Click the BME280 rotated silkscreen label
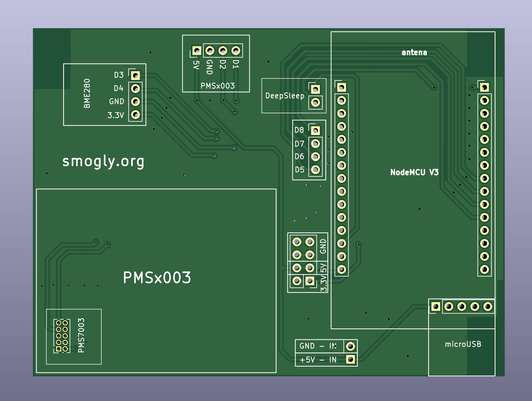532x401 pixels. click(x=87, y=93)
